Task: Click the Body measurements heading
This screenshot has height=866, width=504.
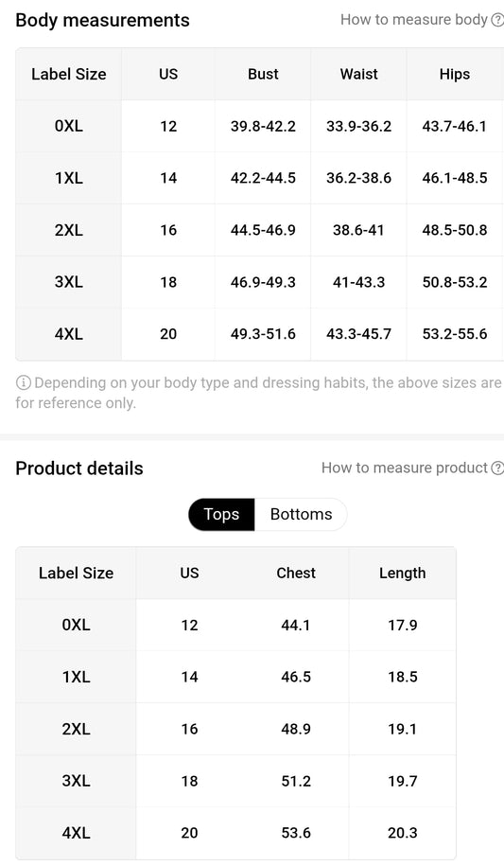Action: [103, 20]
